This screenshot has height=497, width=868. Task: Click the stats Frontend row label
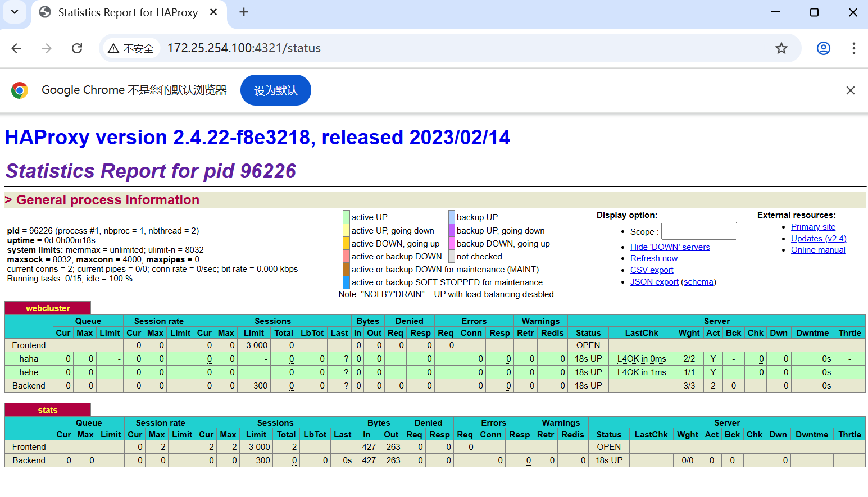click(29, 447)
